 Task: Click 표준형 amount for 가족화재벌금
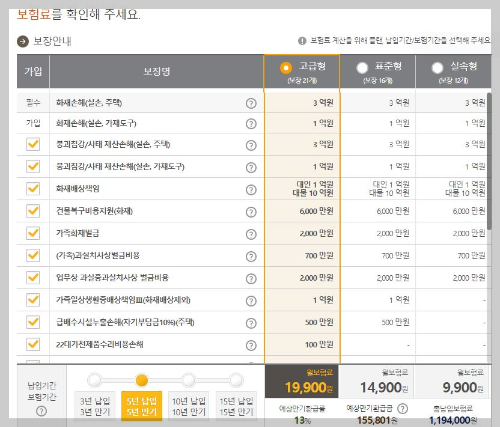(x=393, y=233)
